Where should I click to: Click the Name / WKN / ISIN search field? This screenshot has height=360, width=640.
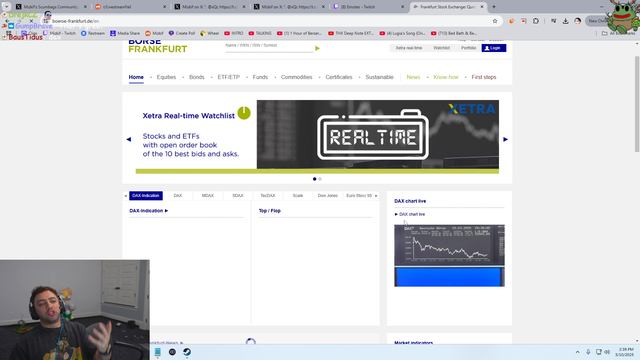click(269, 47)
